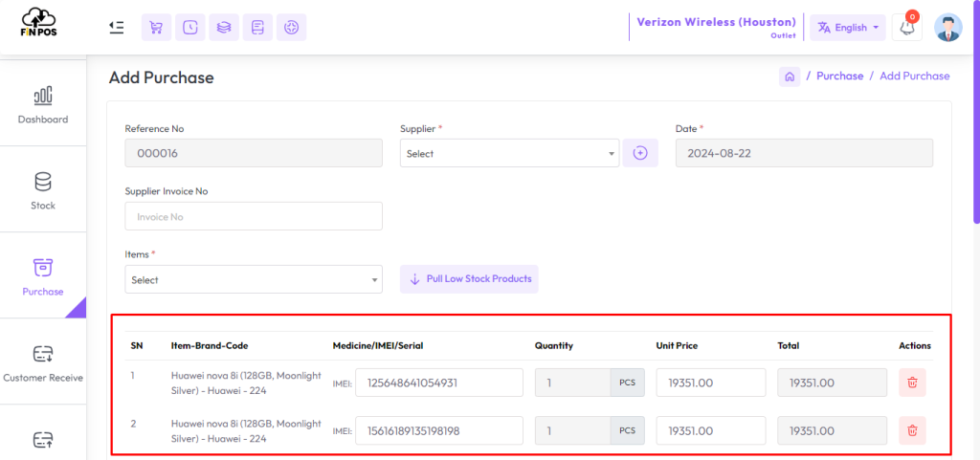Delete row with IMEI 125648641054931
The width and height of the screenshot is (980, 460).
pos(912,383)
